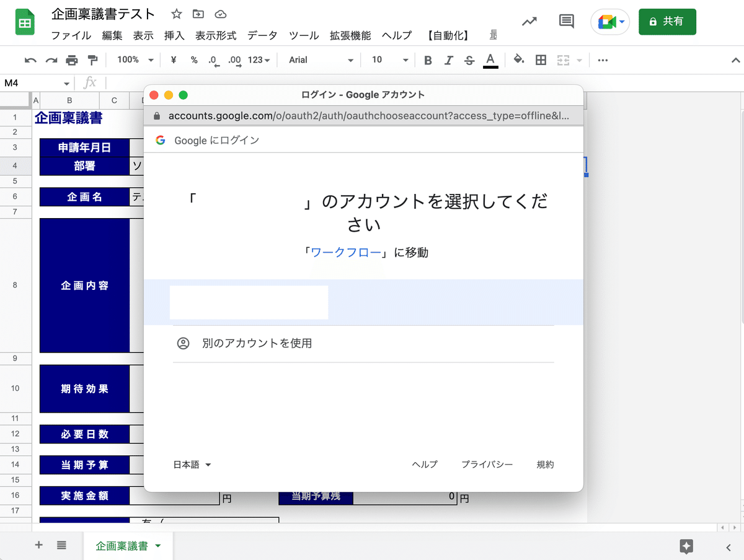The width and height of the screenshot is (744, 560).
Task: Select the paint format tool
Action: (93, 60)
